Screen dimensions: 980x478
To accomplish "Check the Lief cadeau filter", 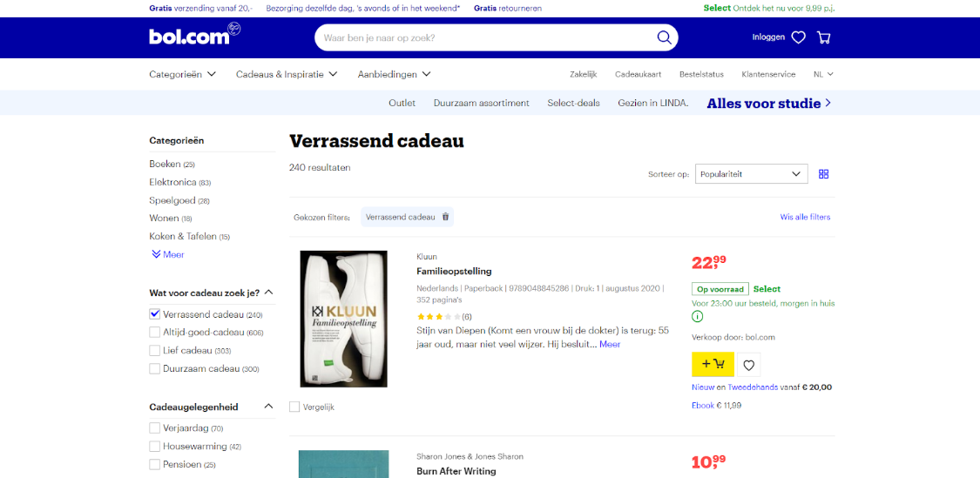I will pos(155,351).
